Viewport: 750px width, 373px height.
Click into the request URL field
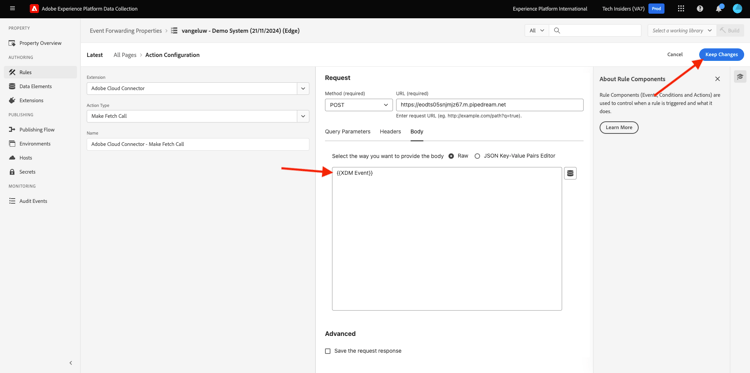pyautogui.click(x=490, y=105)
